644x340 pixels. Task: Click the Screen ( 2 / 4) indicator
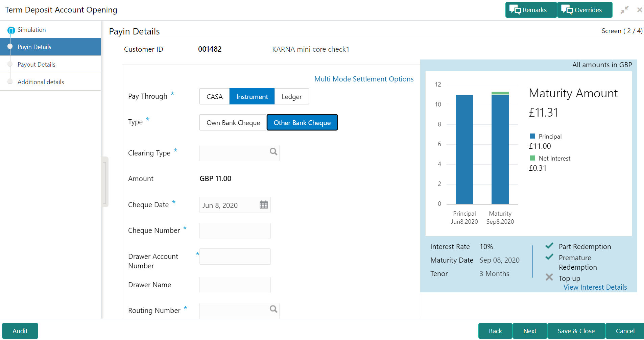622,31
